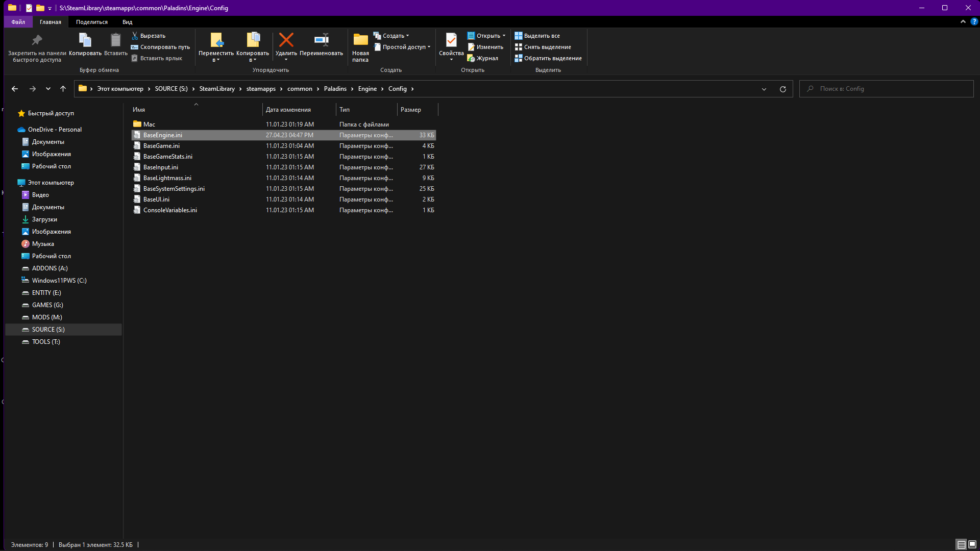Click SteamLibrary breadcrumb segment
This screenshot has height=551, width=980.
[x=217, y=89]
